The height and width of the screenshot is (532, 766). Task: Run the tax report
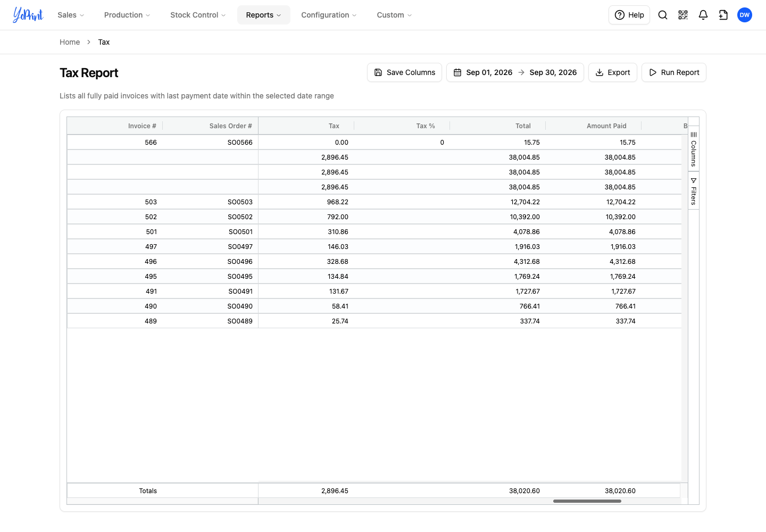pos(674,72)
